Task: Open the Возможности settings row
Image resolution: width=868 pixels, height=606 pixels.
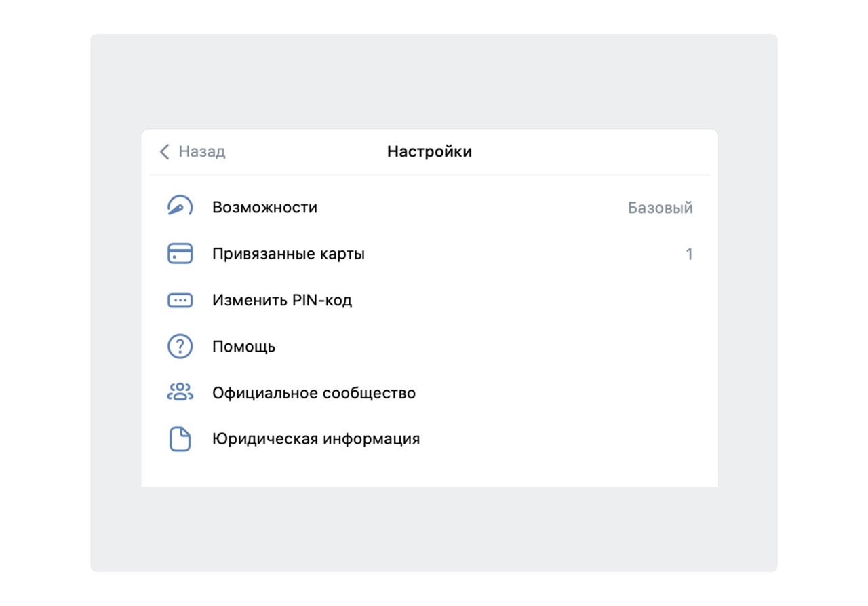Action: click(x=430, y=207)
